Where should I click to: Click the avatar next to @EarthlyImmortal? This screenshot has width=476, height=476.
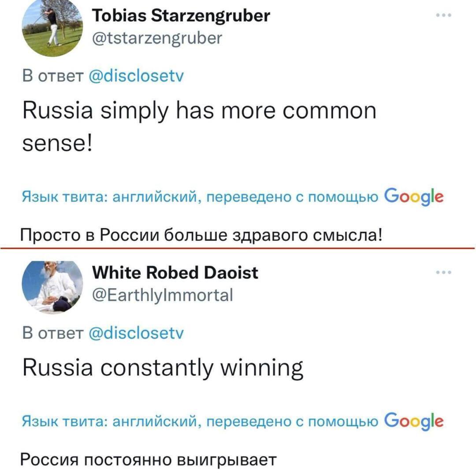pyautogui.click(x=52, y=286)
